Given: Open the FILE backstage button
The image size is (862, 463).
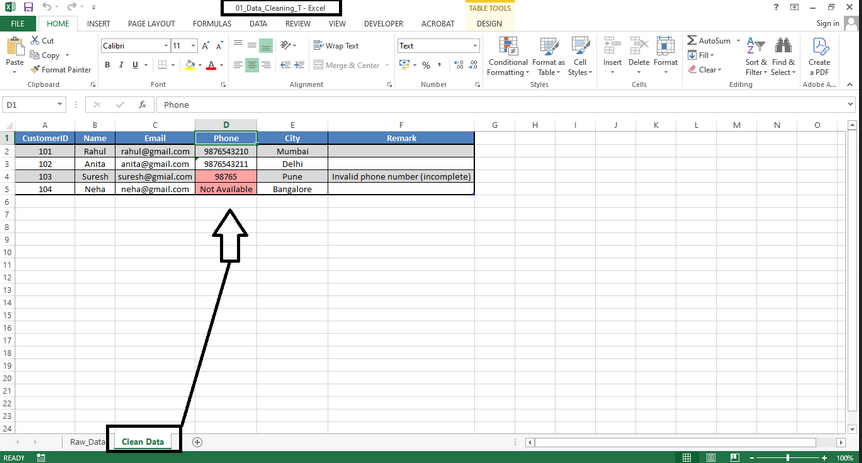Looking at the screenshot, I should pyautogui.click(x=18, y=23).
